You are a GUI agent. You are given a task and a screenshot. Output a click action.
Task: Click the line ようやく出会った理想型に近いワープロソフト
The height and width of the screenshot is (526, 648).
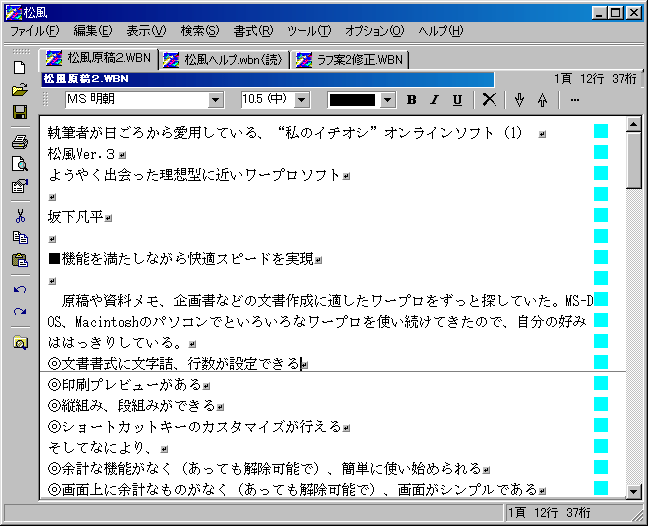tap(194, 175)
